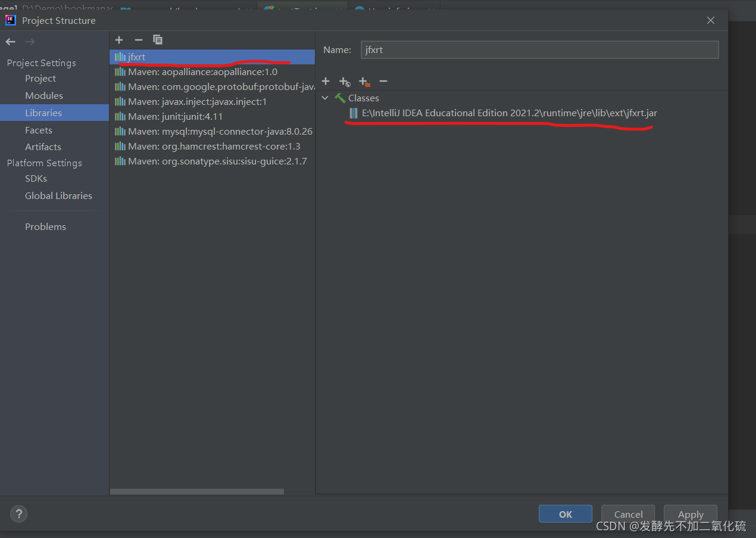
Task: Open help with the question mark button
Action: point(19,514)
